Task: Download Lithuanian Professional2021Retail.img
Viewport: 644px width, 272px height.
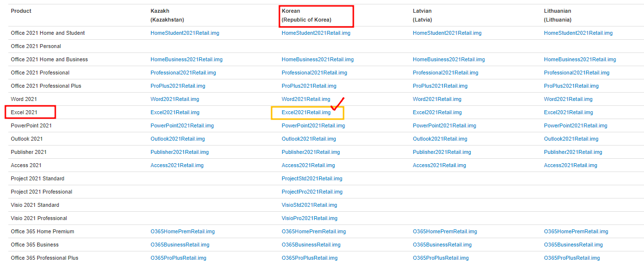Action: (577, 73)
